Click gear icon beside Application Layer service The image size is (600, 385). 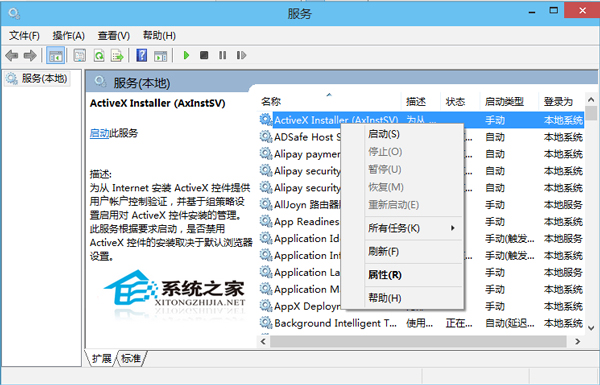coord(266,272)
